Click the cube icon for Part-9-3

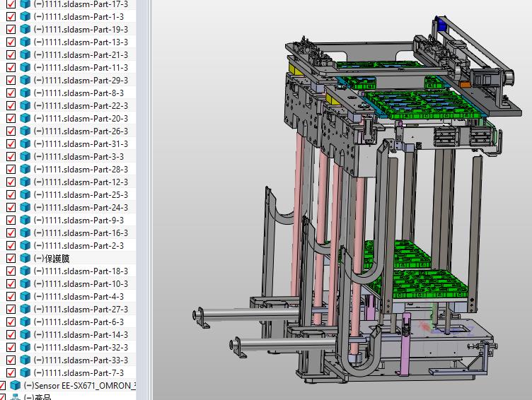click(25, 220)
